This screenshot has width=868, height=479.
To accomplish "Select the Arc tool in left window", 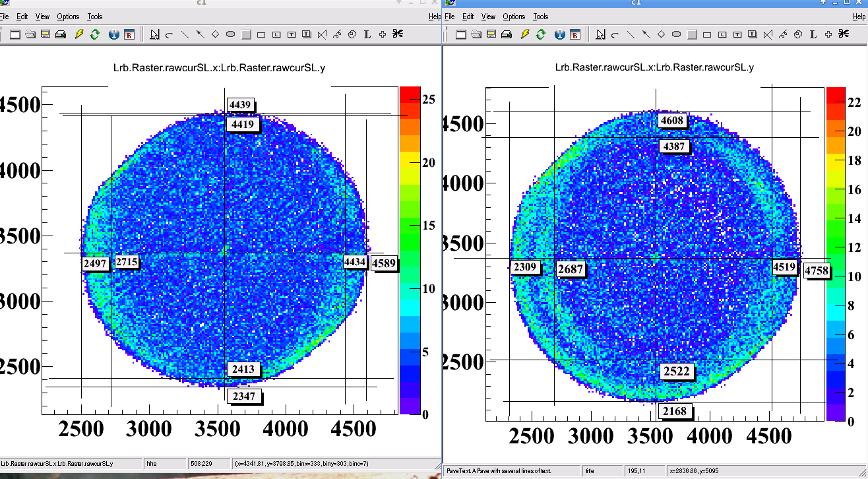I will 170,34.
